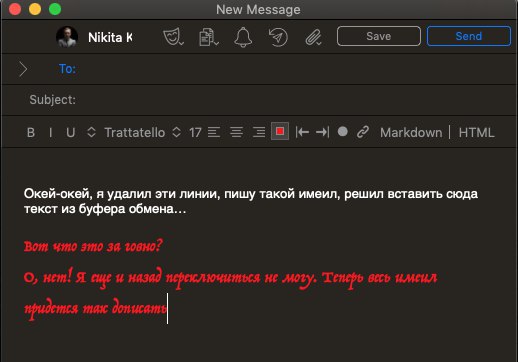Close the New Message window
The width and height of the screenshot is (518, 362).
[15, 9]
